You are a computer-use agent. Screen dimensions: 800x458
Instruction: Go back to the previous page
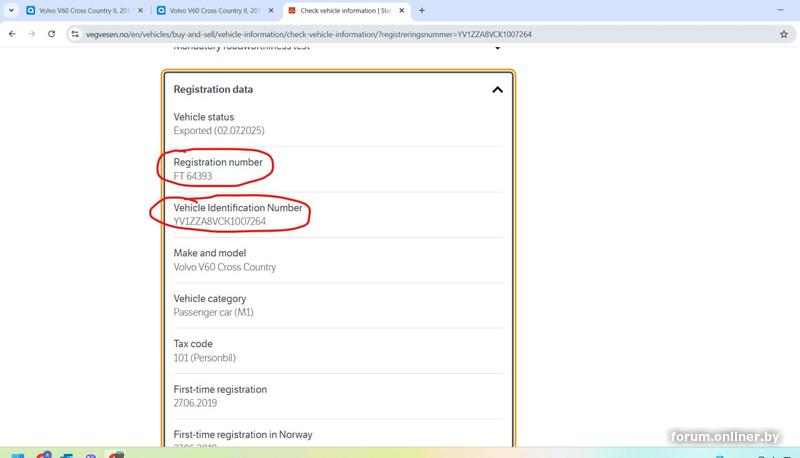12,34
